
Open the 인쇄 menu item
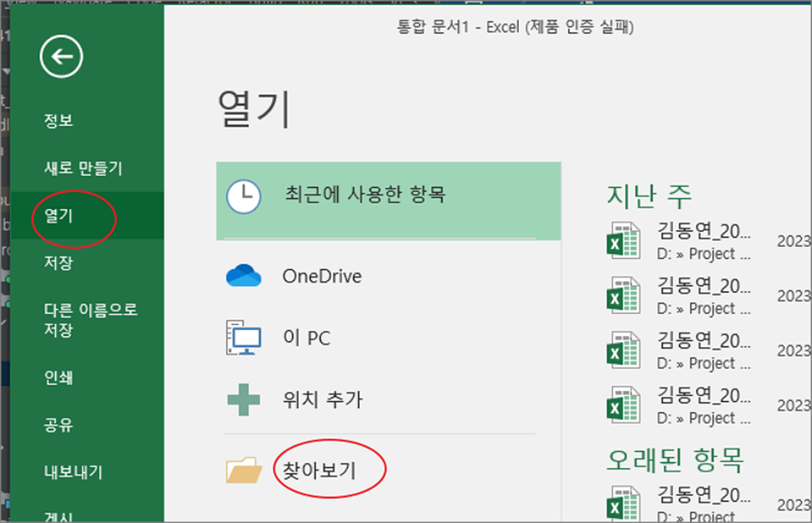click(58, 377)
